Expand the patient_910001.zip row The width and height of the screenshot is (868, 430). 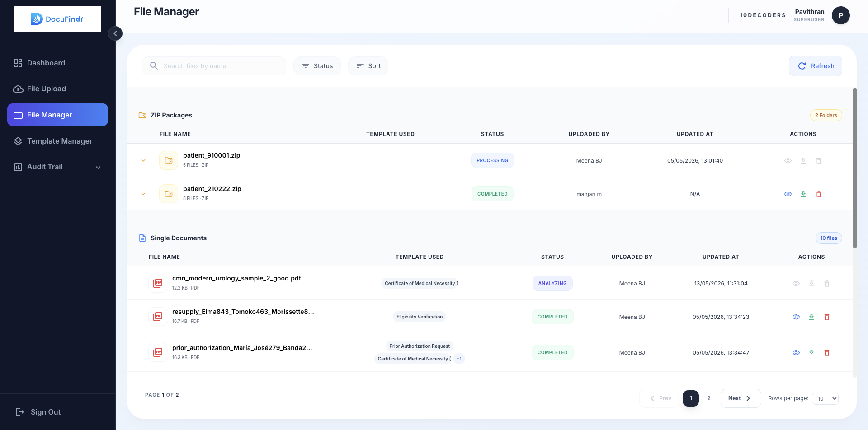tap(143, 160)
